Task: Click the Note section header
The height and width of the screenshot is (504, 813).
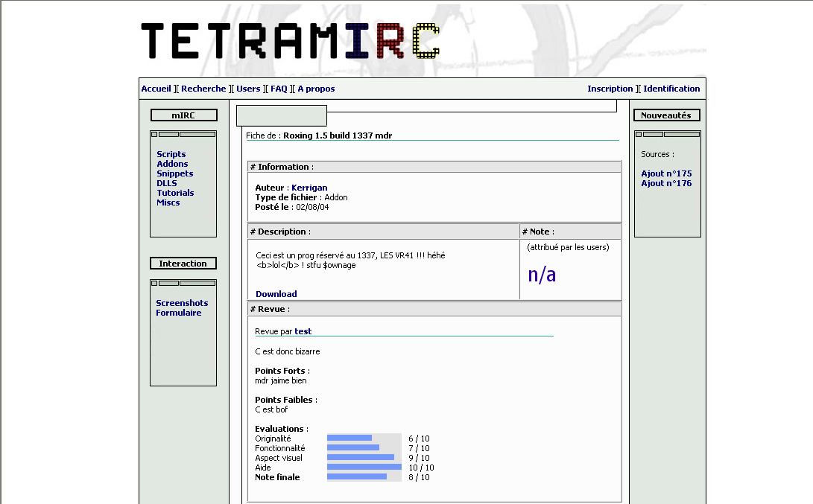Action: coord(570,232)
